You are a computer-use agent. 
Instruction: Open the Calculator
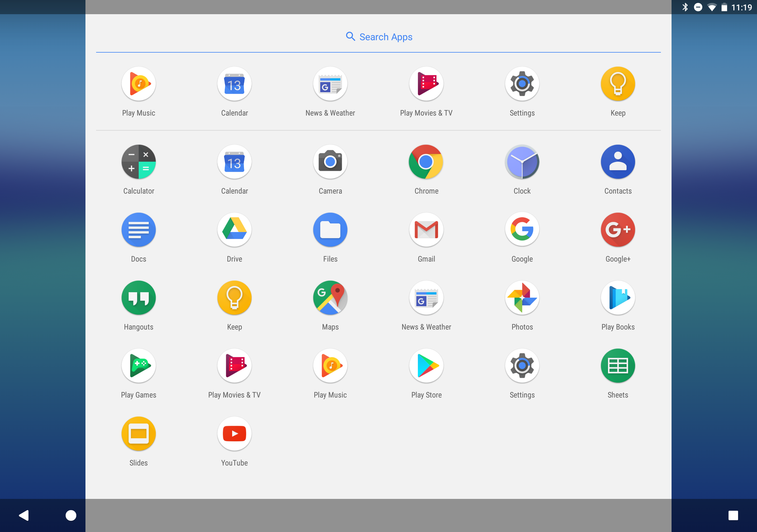138,162
